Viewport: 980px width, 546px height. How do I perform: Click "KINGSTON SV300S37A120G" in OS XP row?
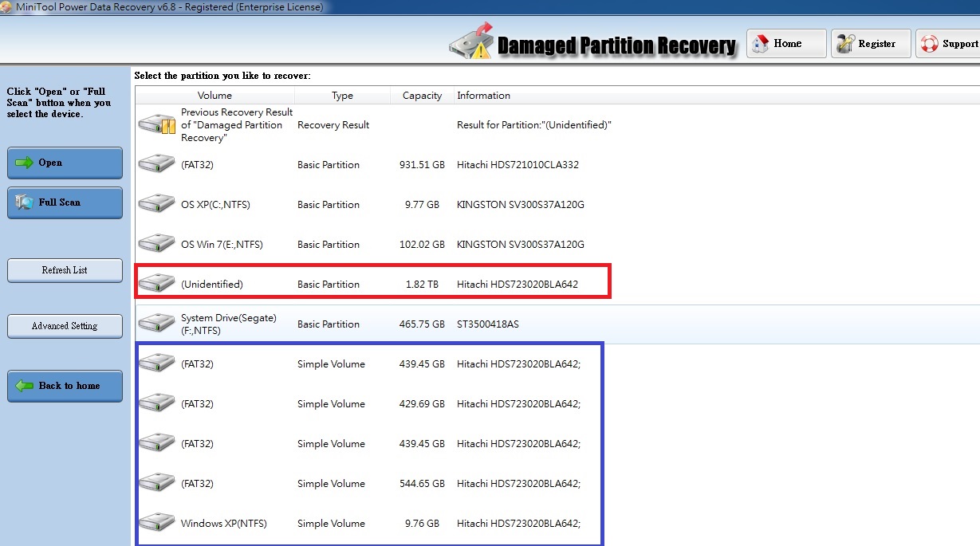pyautogui.click(x=521, y=205)
